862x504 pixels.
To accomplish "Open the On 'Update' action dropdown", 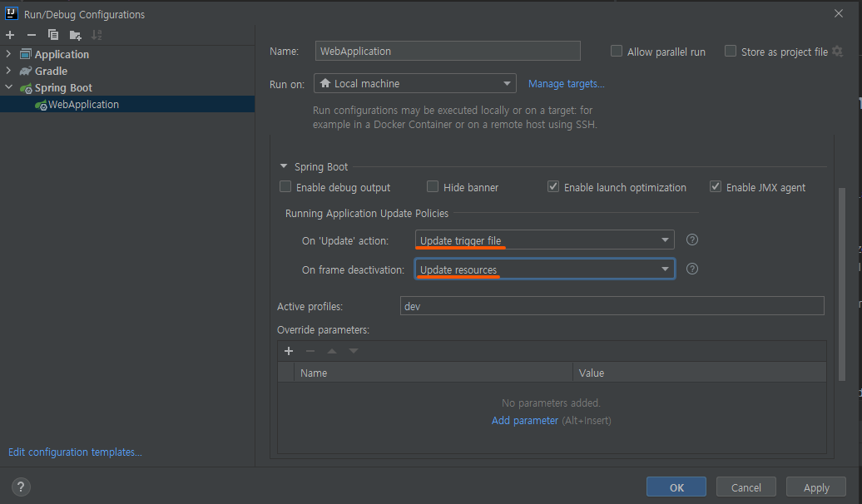I will (545, 240).
